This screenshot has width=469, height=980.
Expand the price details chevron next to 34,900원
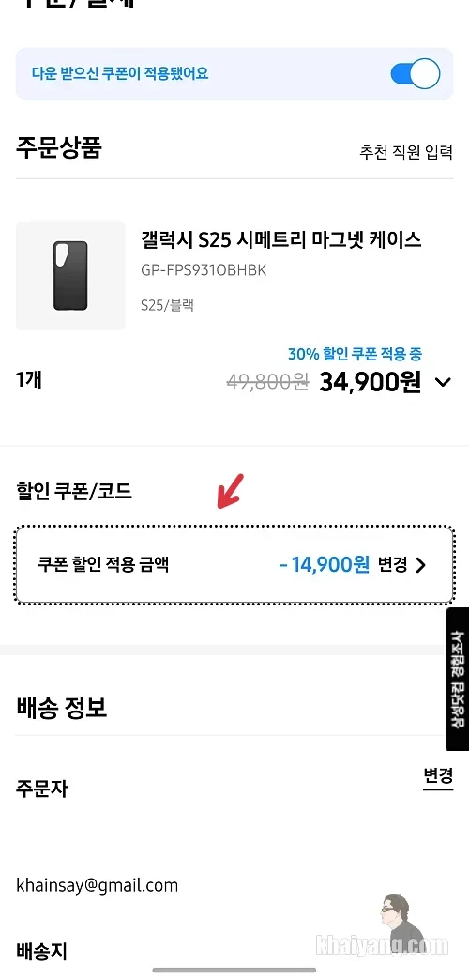click(443, 382)
